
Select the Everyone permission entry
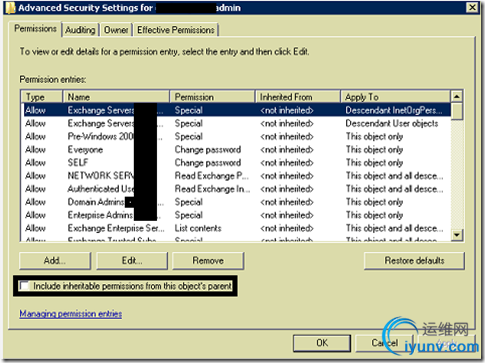(x=237, y=150)
